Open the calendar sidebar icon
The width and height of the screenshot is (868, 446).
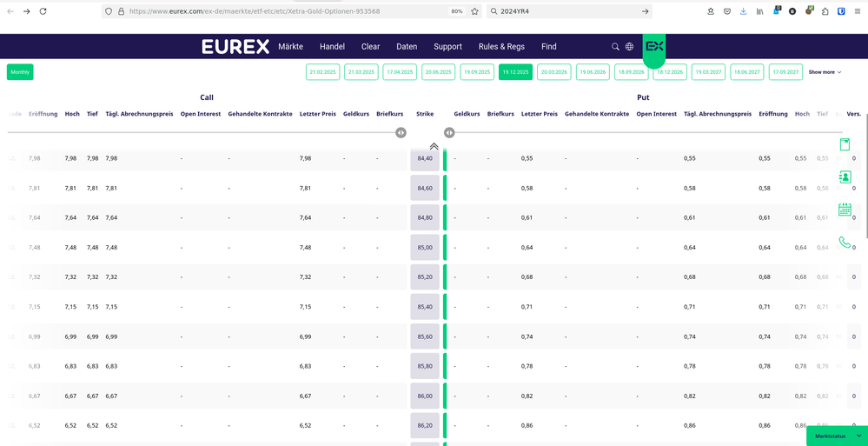(845, 210)
